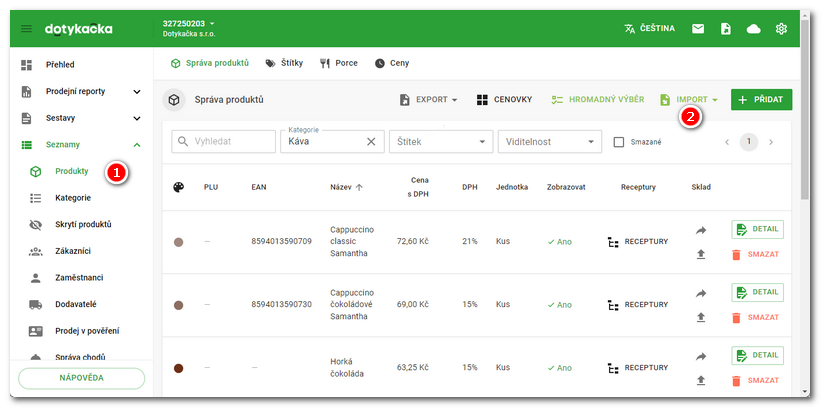Open settings gear icon
This screenshot has height=408, width=821.
[781, 29]
